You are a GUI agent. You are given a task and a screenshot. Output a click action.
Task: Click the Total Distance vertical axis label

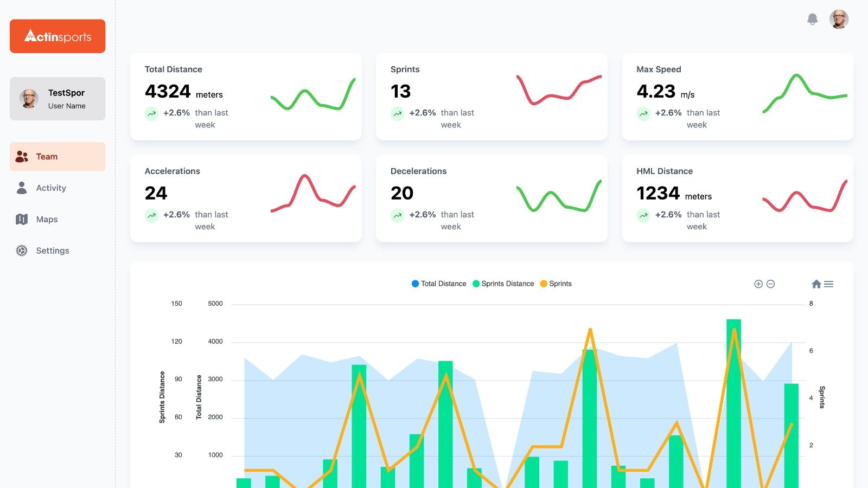click(x=199, y=397)
